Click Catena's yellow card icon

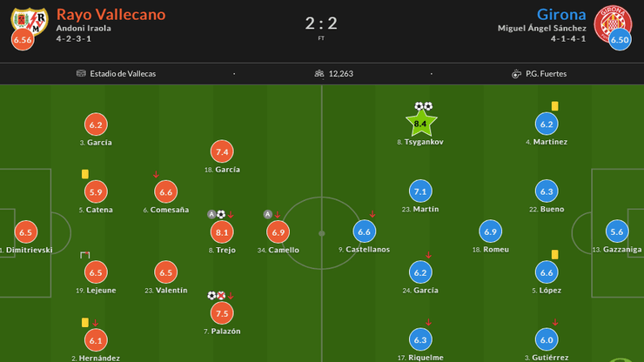tap(85, 174)
